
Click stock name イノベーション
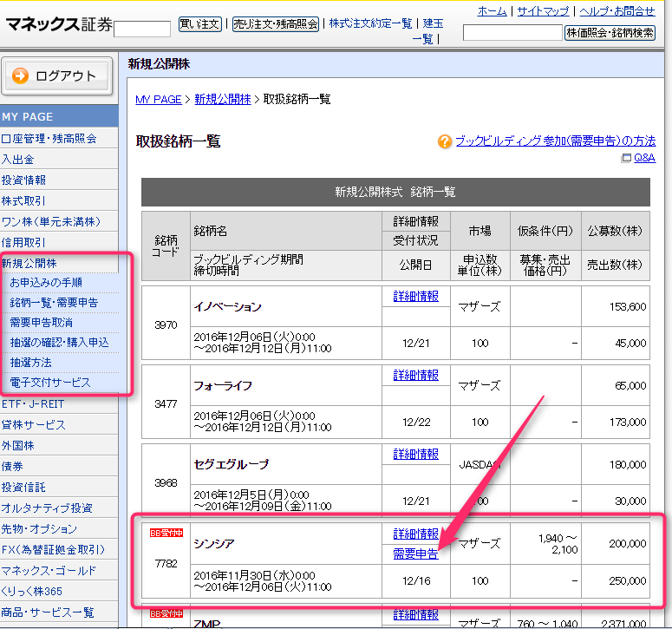[x=227, y=307]
